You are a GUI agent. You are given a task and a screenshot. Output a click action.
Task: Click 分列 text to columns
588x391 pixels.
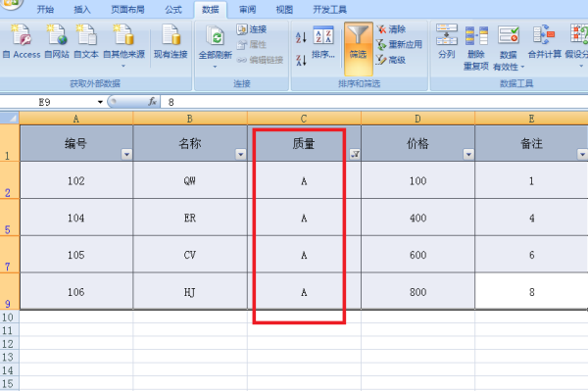pos(447,41)
